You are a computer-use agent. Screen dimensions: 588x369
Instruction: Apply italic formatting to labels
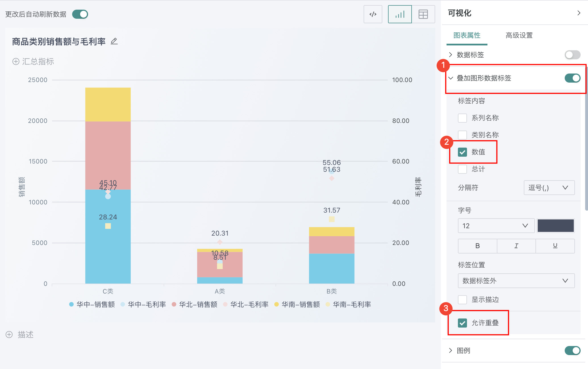pyautogui.click(x=516, y=246)
